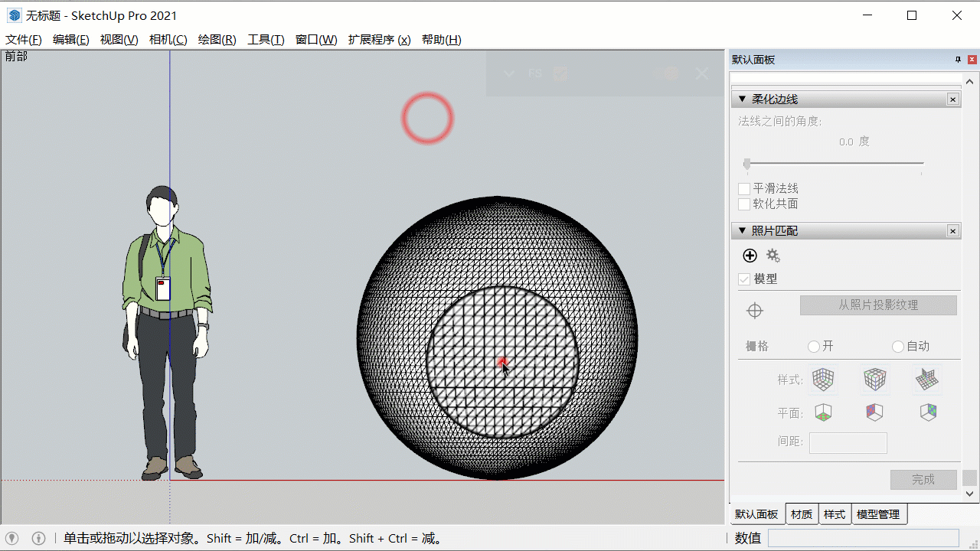980x551 pixels.
Task: Close the 照片匹配 section with its X
Action: click(x=953, y=231)
